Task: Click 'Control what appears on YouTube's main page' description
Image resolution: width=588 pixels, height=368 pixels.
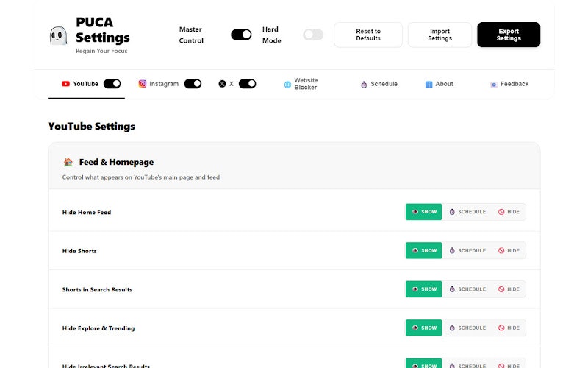Action: pos(141,177)
